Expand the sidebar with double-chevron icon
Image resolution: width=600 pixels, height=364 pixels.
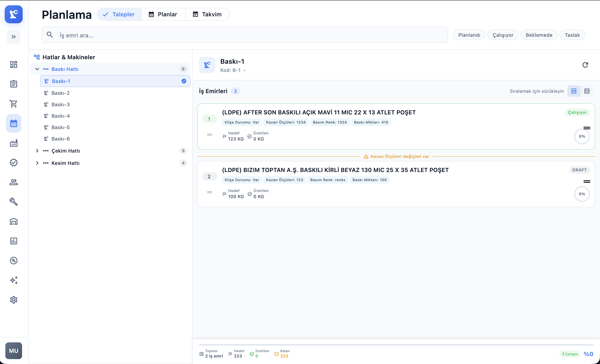(x=14, y=37)
